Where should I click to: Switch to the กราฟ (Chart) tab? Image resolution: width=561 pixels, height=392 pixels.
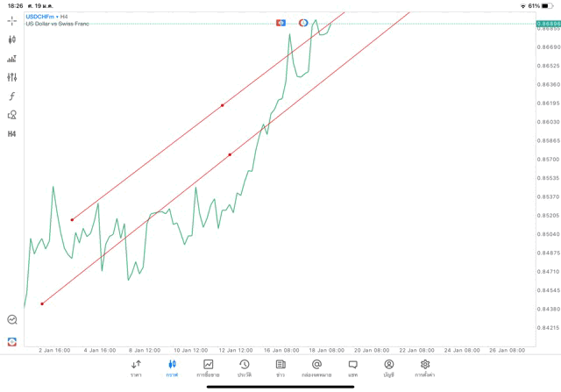click(173, 368)
